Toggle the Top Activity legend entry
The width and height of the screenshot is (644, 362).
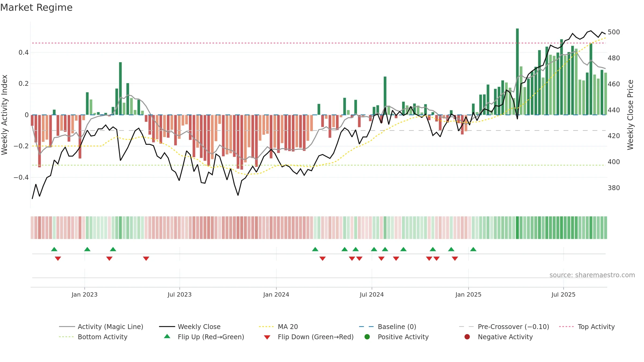pos(587,327)
